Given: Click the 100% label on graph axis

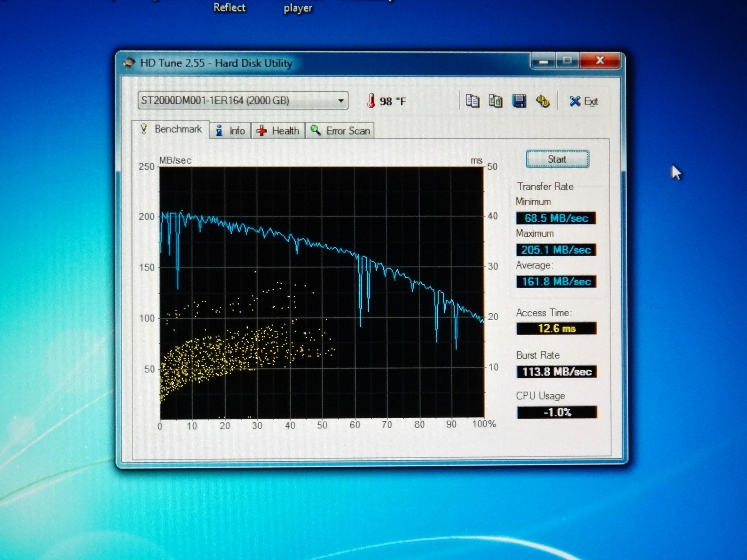Looking at the screenshot, I should pos(484,424).
